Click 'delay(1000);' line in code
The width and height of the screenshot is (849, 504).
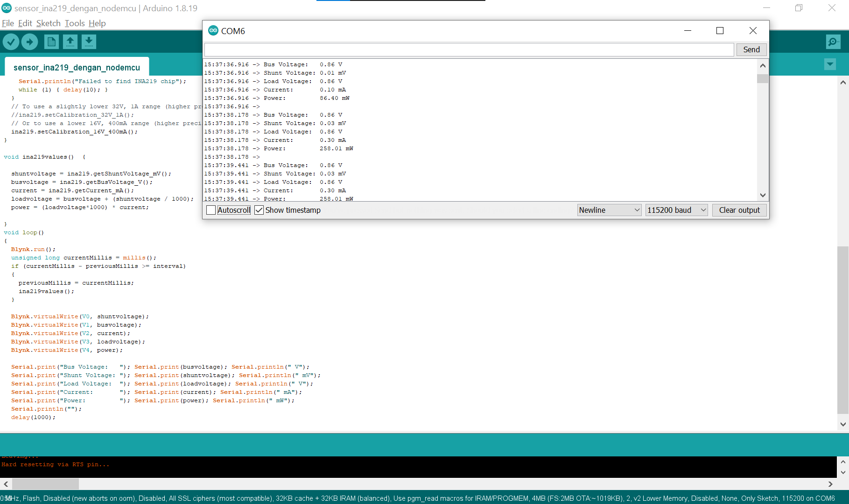tap(33, 417)
